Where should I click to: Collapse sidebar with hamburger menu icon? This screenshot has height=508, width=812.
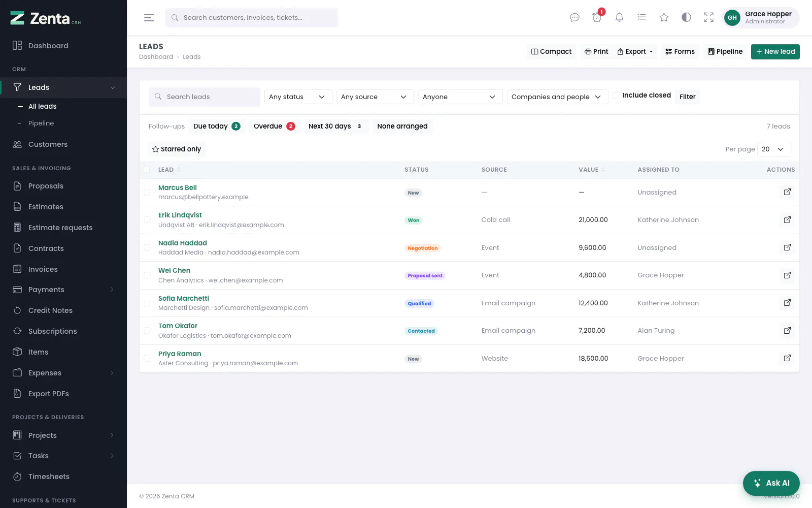[149, 18]
